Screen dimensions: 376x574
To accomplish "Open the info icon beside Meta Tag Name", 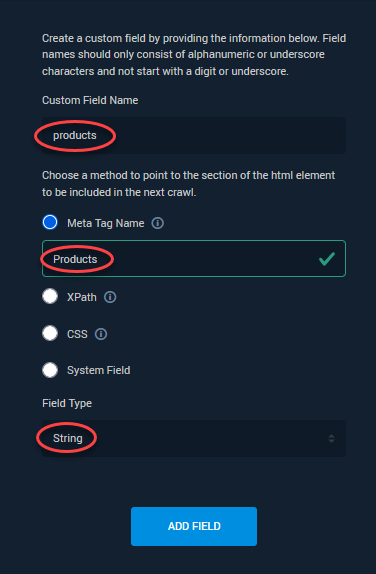I will [x=157, y=223].
